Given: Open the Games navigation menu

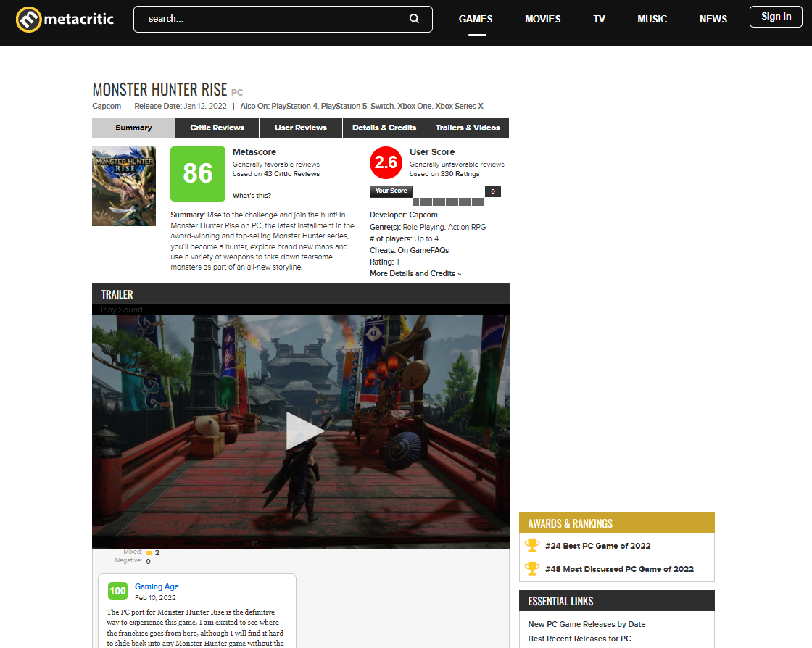Looking at the screenshot, I should tap(476, 19).
